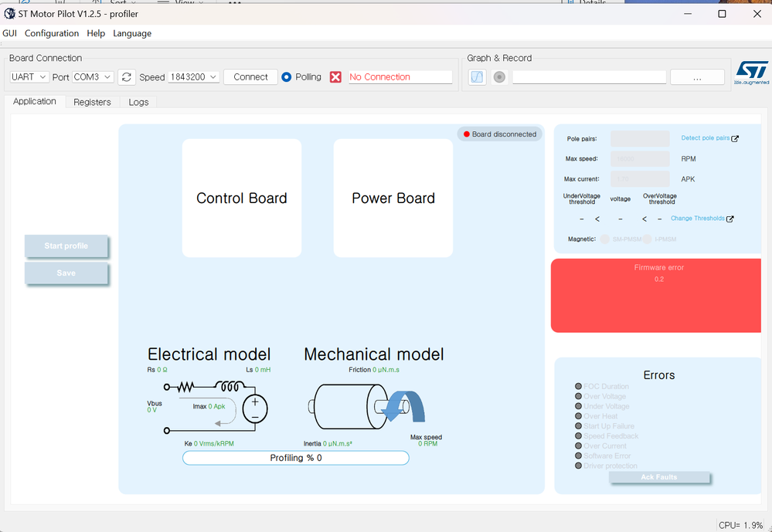Maximize the ST Motor Pilot window
Viewport: 772px width, 532px height.
pos(722,14)
